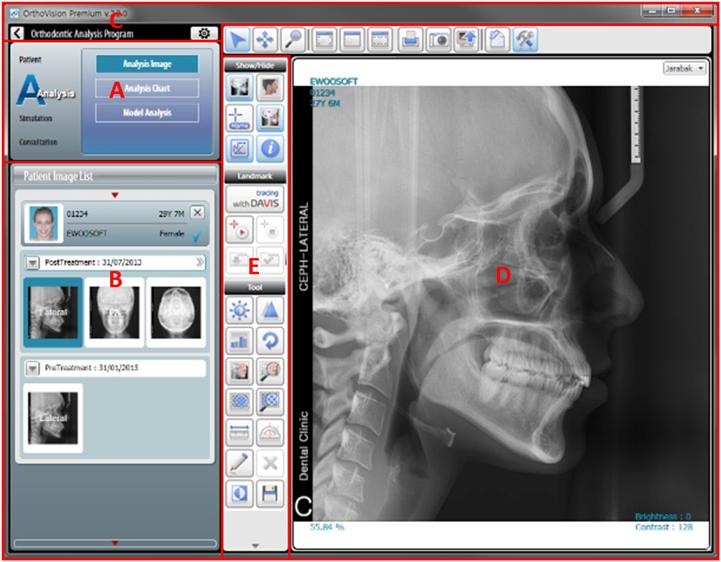Click the camera capture icon
Screen dimensions: 721x562
[438, 40]
